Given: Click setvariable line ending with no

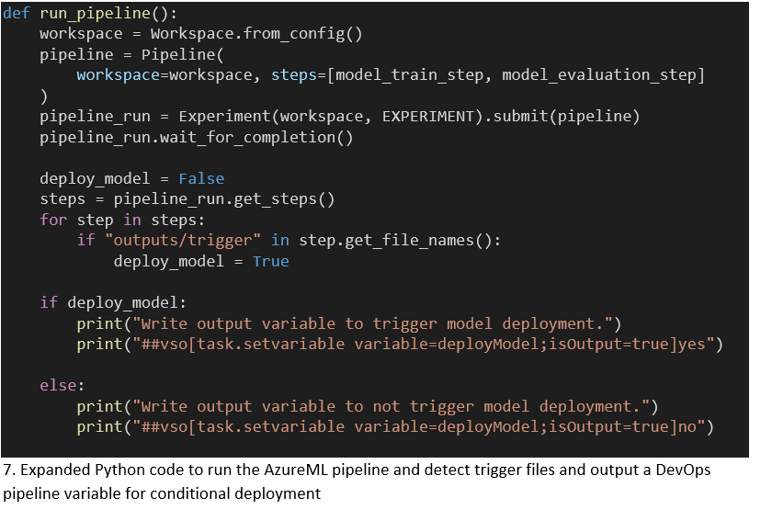Looking at the screenshot, I should (395, 426).
